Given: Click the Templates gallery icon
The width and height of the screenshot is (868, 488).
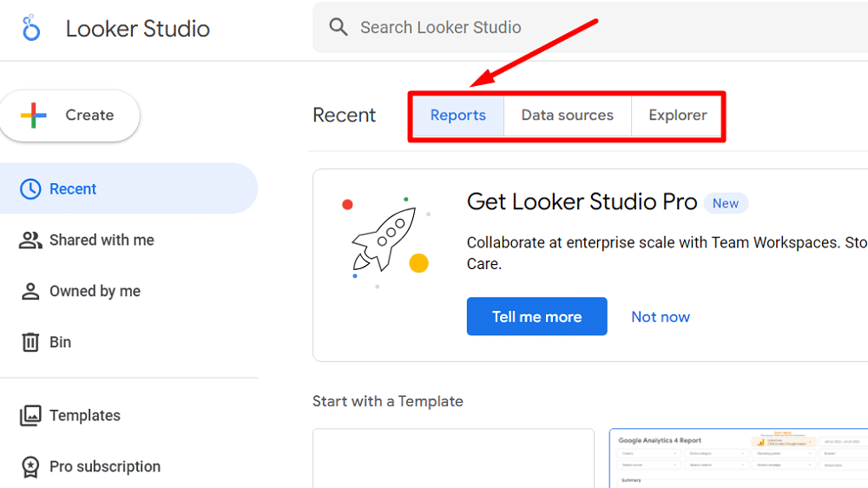Looking at the screenshot, I should click(30, 415).
